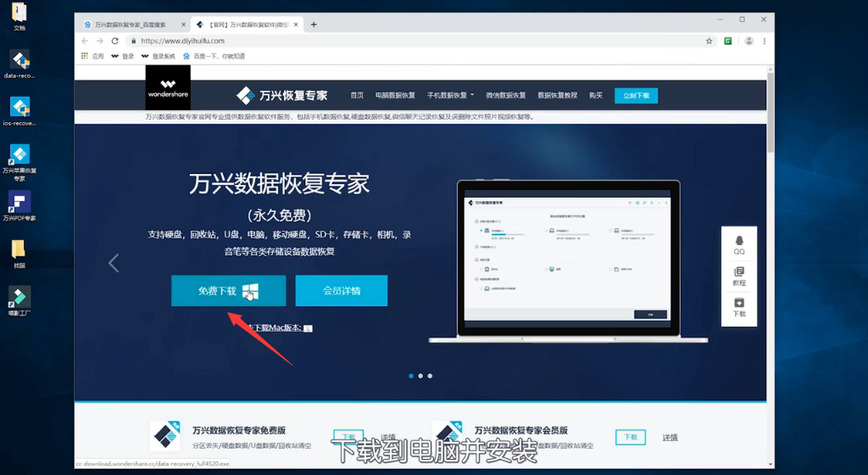868x475 pixels.
Task: Close the 万兴数据恢复专家_百度搜索 tab
Action: coord(183,25)
